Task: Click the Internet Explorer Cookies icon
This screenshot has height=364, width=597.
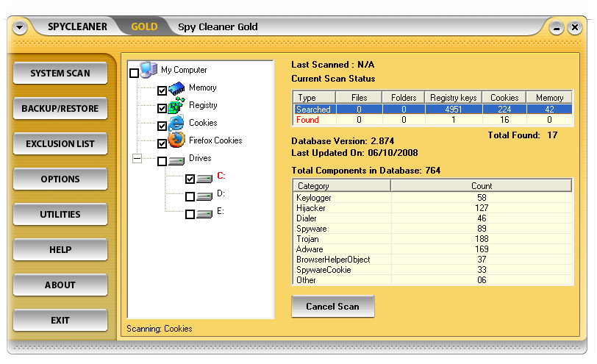Action: tap(176, 123)
